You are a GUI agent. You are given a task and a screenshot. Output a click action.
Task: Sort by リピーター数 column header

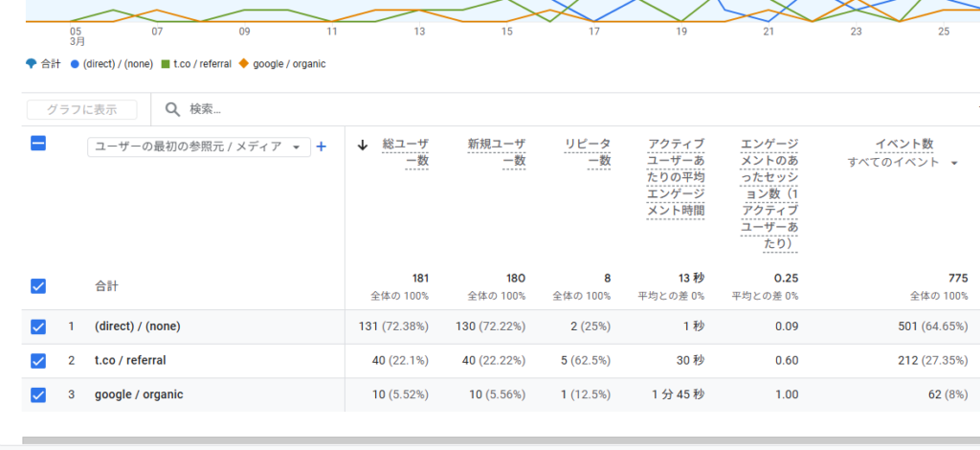coord(587,152)
